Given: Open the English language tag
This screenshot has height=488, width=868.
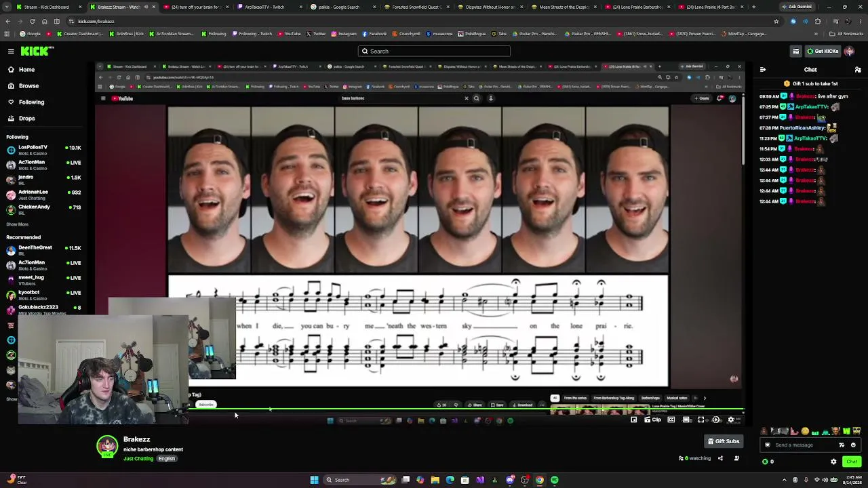Looking at the screenshot, I should click(167, 459).
